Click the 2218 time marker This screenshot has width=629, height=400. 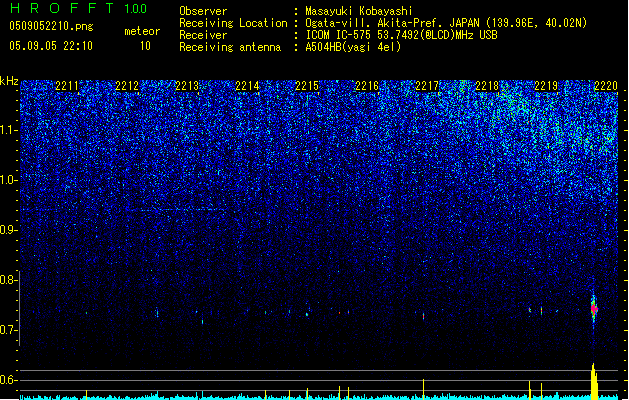pos(487,86)
